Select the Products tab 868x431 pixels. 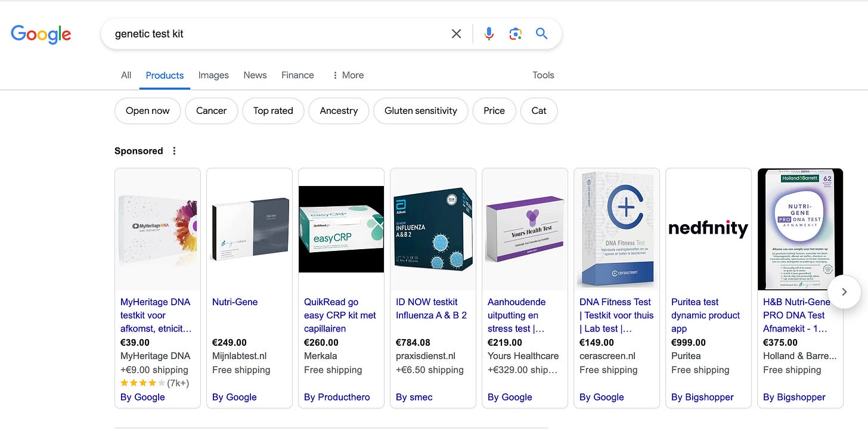(165, 75)
